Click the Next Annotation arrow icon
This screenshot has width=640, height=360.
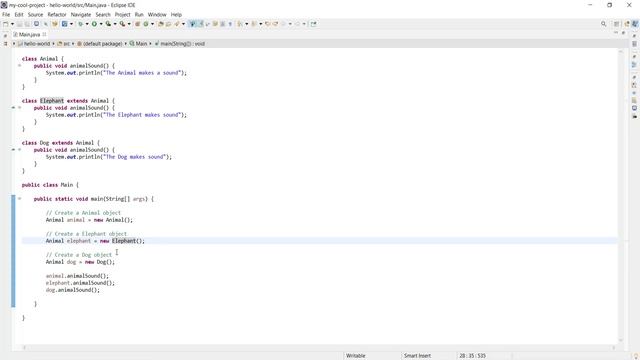pos(240,24)
